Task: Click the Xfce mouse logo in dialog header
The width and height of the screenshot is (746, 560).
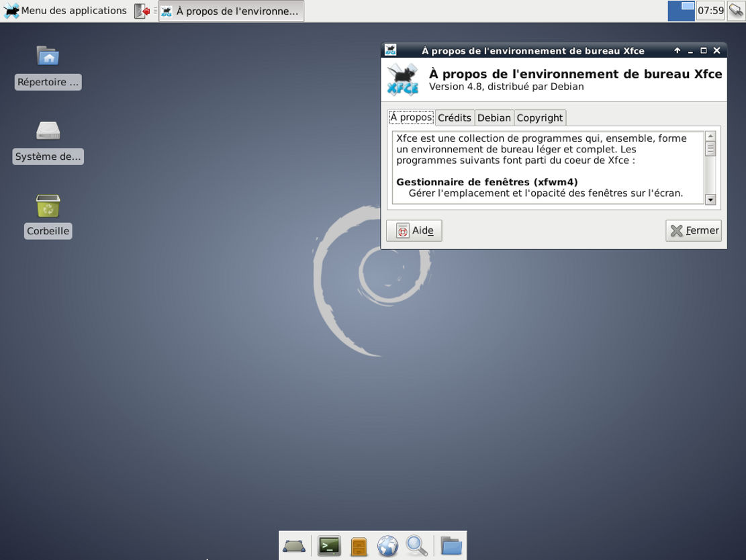Action: click(402, 79)
